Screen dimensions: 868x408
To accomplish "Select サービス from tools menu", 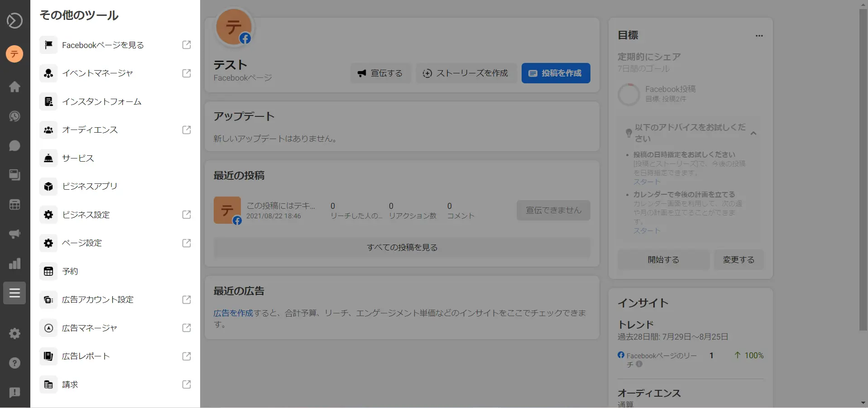I will tap(115, 158).
